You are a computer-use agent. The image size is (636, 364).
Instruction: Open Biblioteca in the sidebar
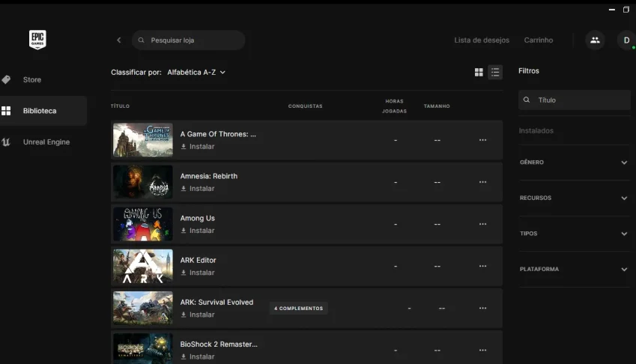(x=43, y=111)
